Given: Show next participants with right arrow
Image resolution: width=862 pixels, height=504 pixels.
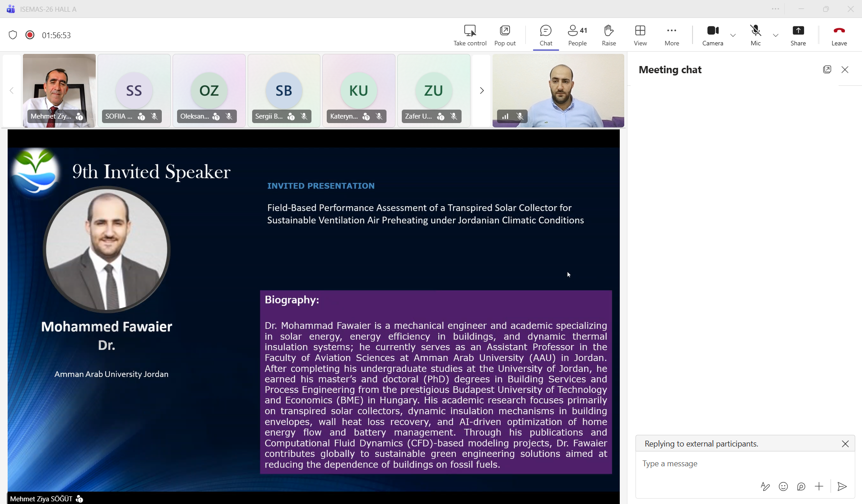Looking at the screenshot, I should click(482, 91).
